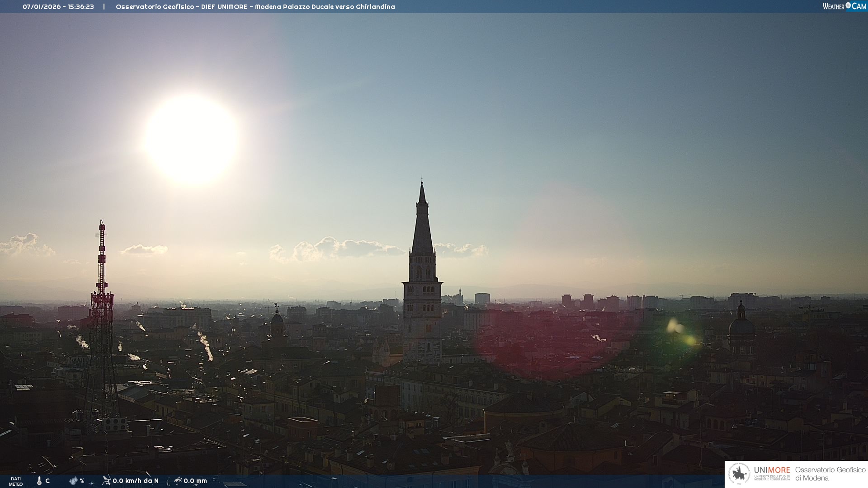Click the green lens flare spot

click(x=690, y=340)
